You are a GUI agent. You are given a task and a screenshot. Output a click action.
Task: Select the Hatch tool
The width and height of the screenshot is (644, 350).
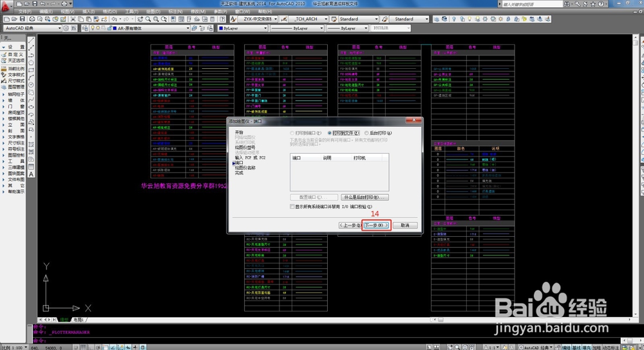pos(31,145)
